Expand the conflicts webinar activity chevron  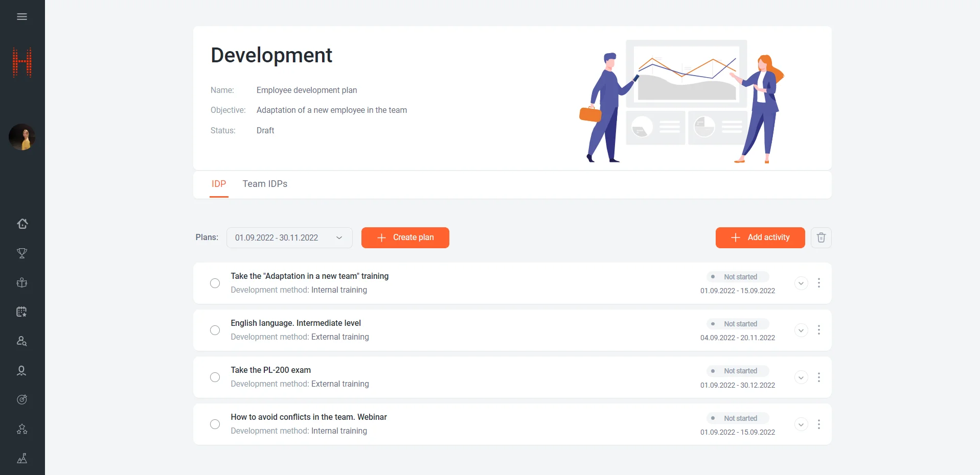[801, 424]
